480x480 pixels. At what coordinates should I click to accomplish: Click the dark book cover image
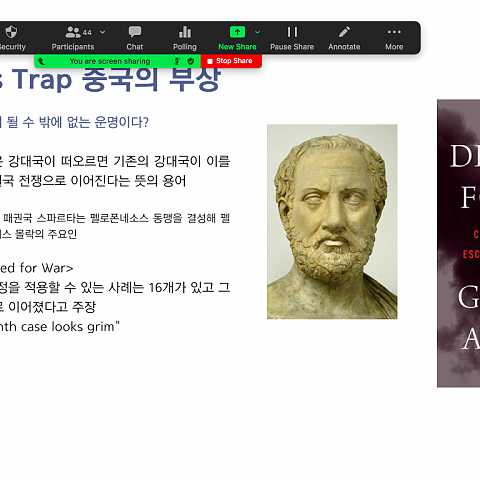pyautogui.click(x=459, y=243)
